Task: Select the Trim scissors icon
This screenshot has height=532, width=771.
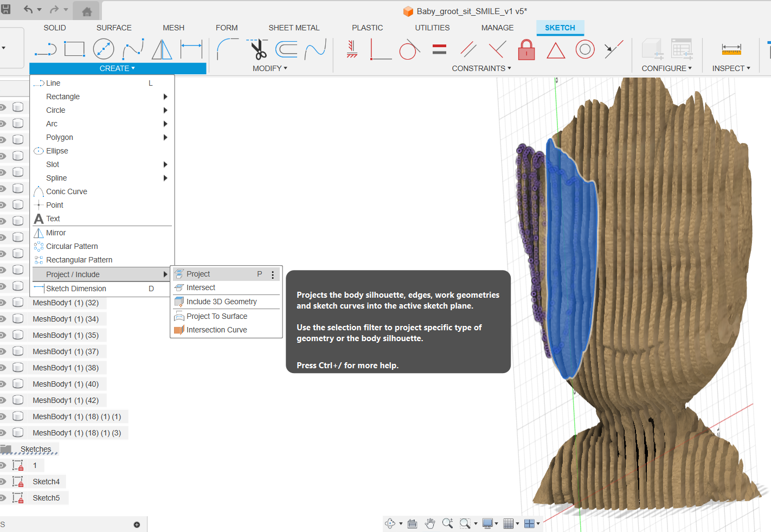Action: 258,49
